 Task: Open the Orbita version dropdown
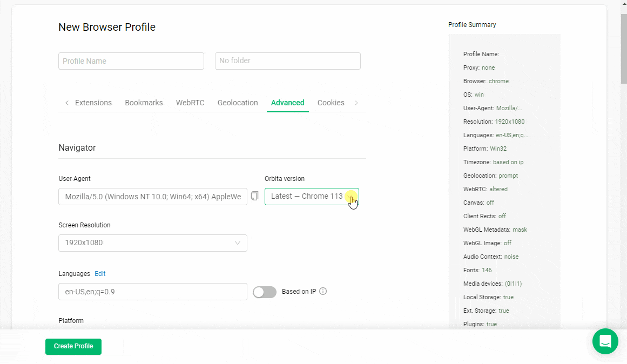(312, 197)
